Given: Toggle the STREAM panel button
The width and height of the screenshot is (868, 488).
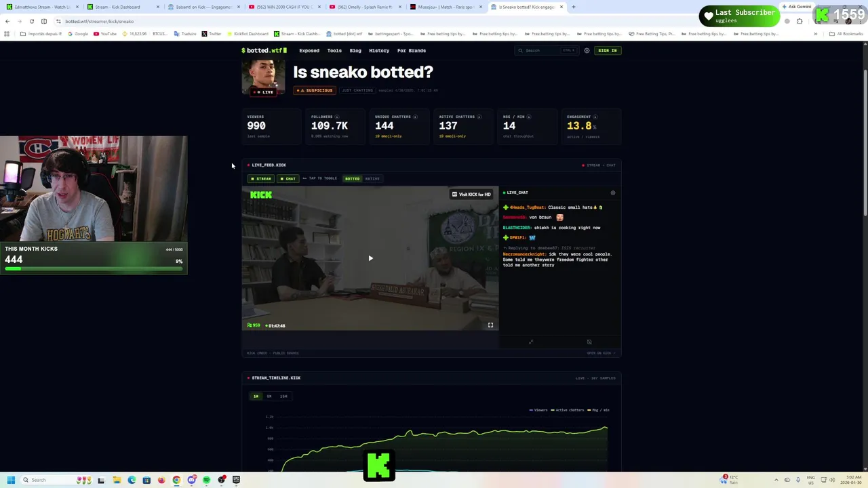Looking at the screenshot, I should (261, 179).
